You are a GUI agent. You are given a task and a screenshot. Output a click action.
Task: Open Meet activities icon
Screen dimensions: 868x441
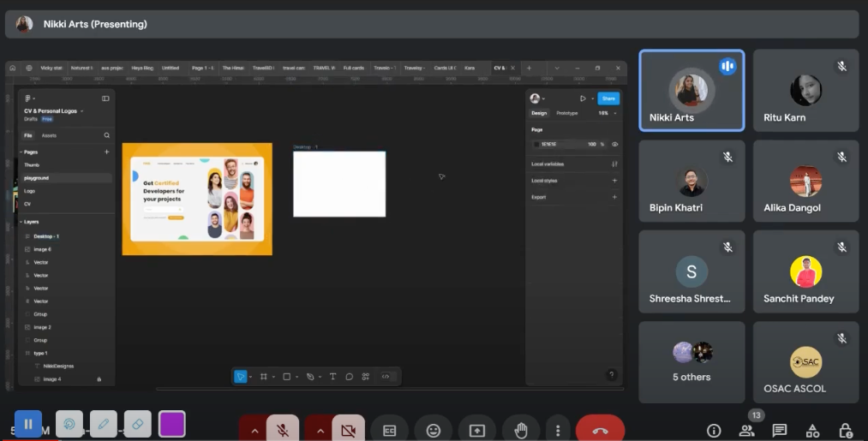(812, 431)
